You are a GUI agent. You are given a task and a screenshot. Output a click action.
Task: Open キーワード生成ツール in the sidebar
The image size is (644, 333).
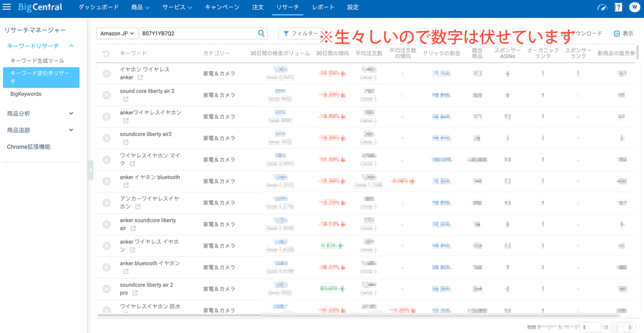point(37,61)
